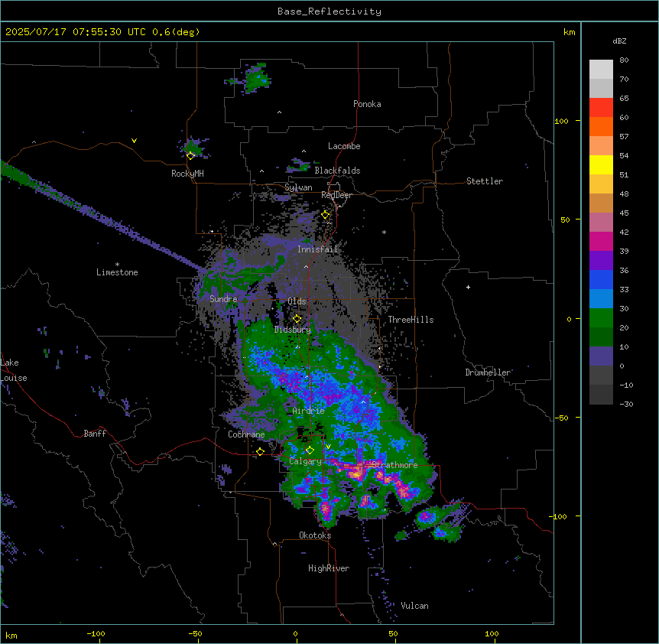Click the Ponoka city label
The height and width of the screenshot is (644, 659).
point(367,104)
